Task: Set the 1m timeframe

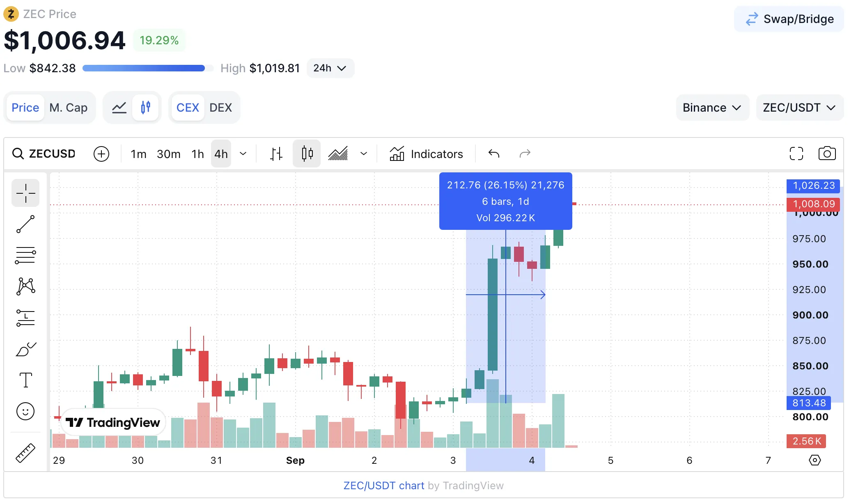Action: click(x=138, y=154)
